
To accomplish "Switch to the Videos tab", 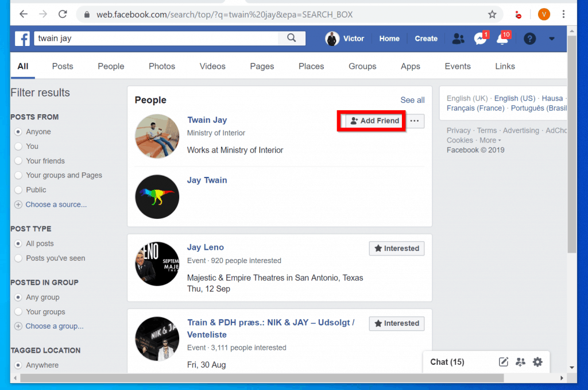I will tap(212, 67).
